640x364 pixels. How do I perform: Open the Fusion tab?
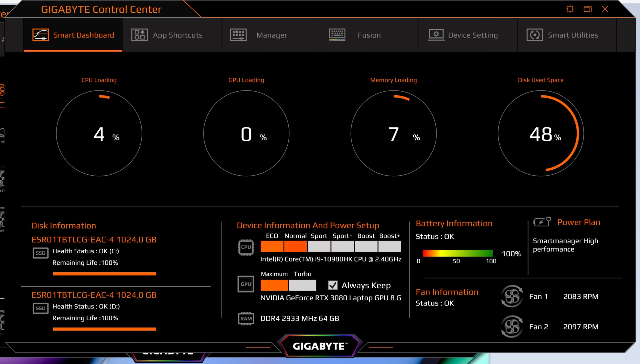point(369,35)
